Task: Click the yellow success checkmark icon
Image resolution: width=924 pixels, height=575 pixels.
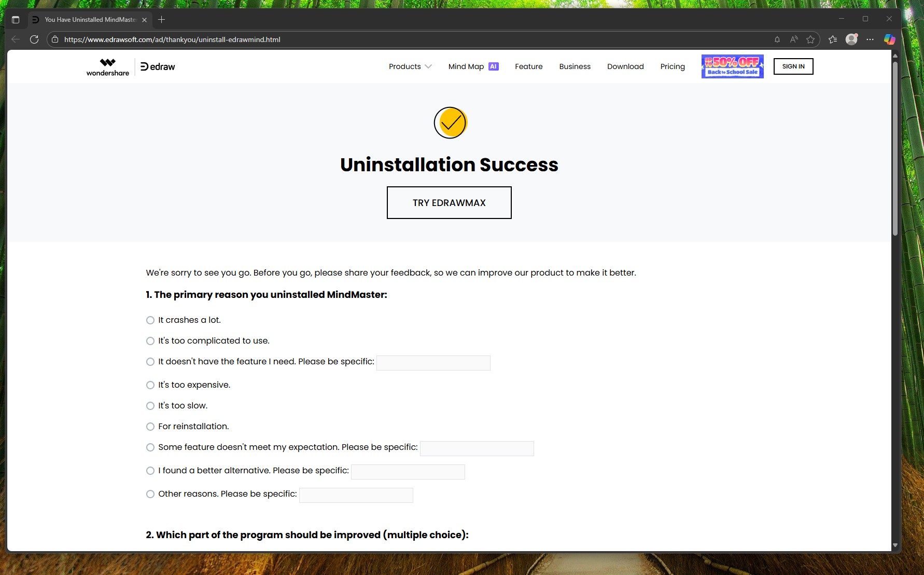Action: point(450,122)
